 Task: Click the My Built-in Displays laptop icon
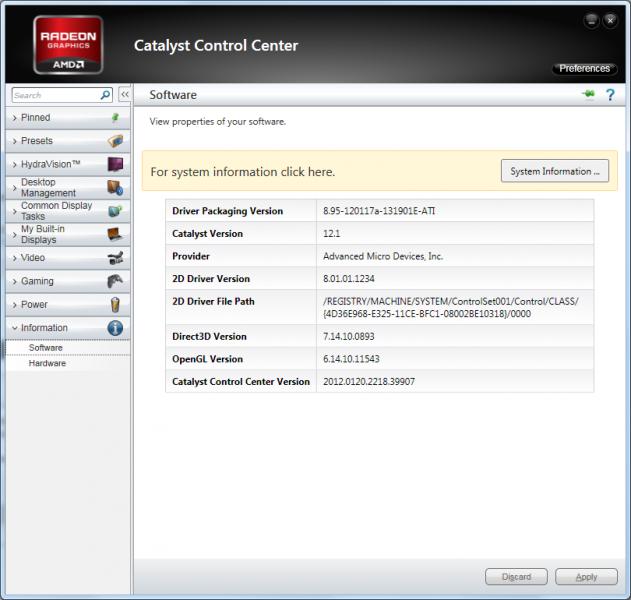pos(115,234)
